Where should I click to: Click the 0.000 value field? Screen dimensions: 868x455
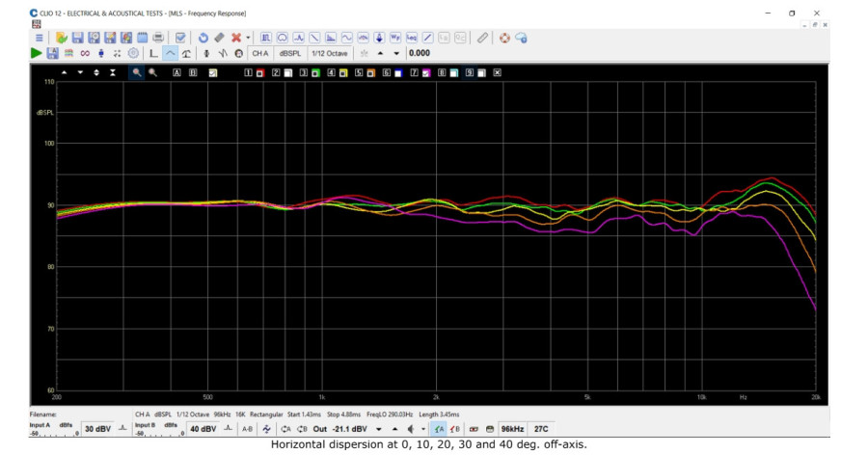coord(420,53)
